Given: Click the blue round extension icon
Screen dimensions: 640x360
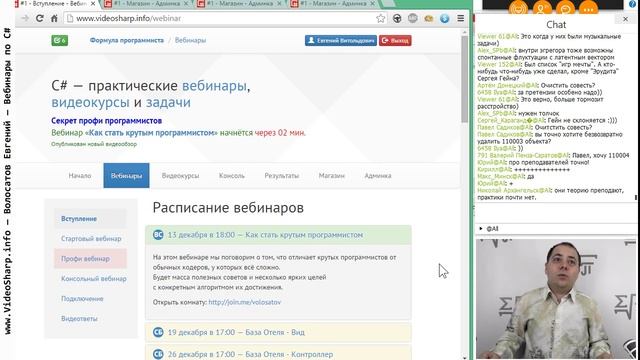Looking at the screenshot, I should tap(444, 18).
